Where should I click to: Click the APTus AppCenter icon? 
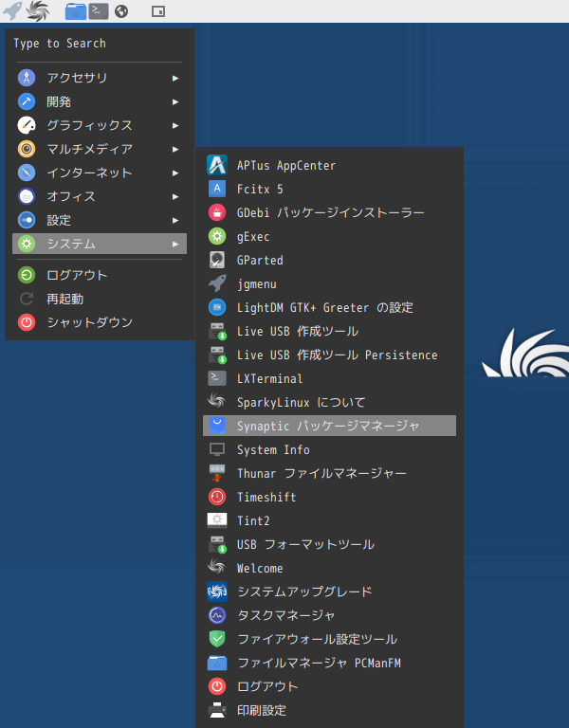[x=217, y=165]
